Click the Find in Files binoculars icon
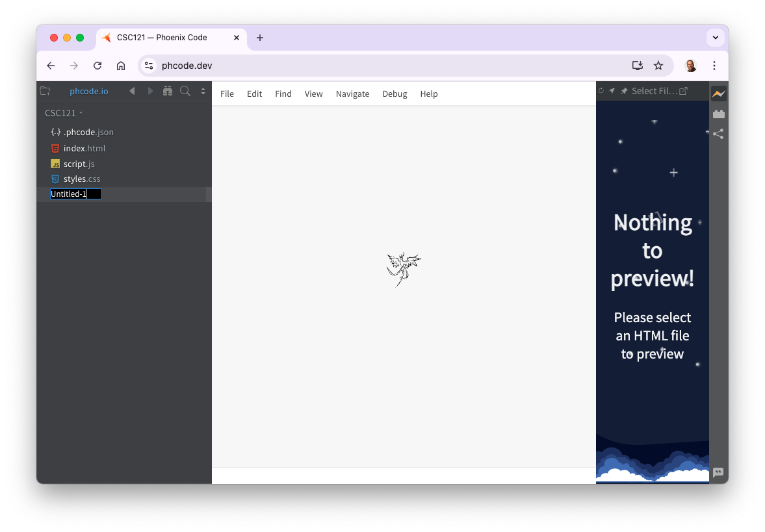Image resolution: width=765 pixels, height=532 pixels. click(x=168, y=91)
